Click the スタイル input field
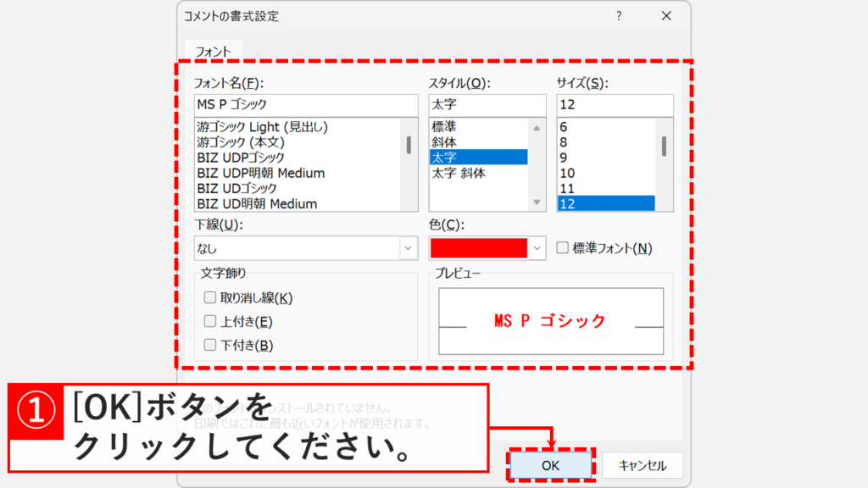 click(487, 104)
